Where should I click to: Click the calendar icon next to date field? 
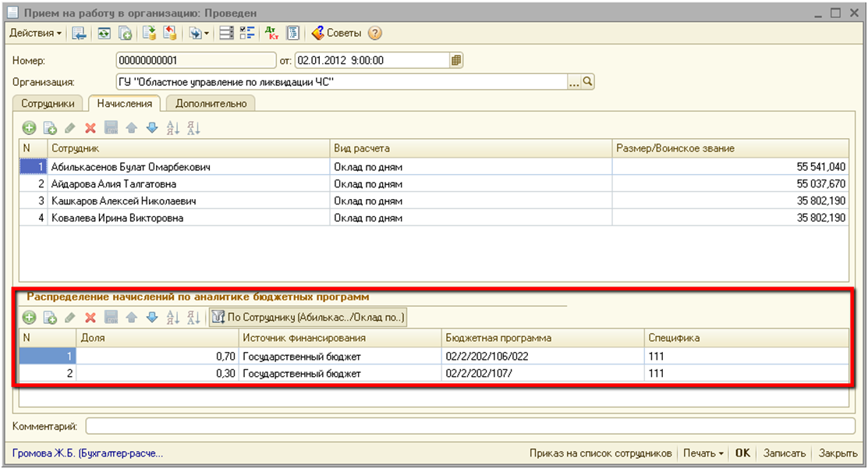click(456, 60)
